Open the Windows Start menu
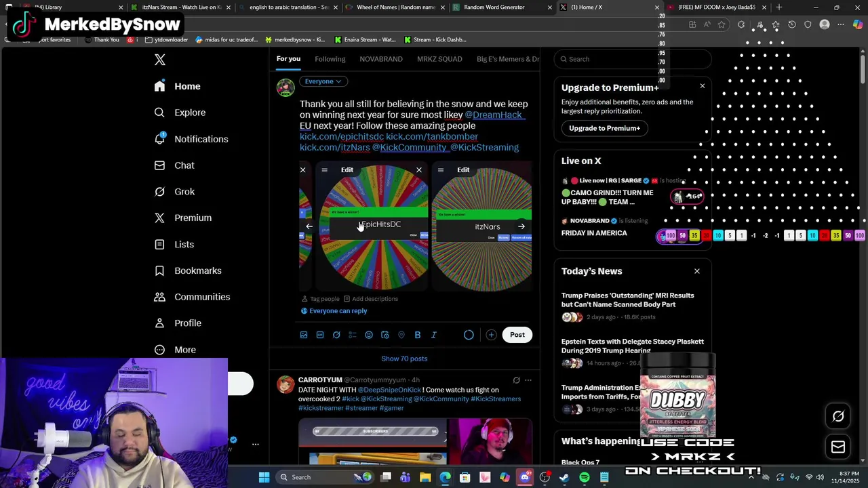This screenshot has width=868, height=488. (264, 477)
